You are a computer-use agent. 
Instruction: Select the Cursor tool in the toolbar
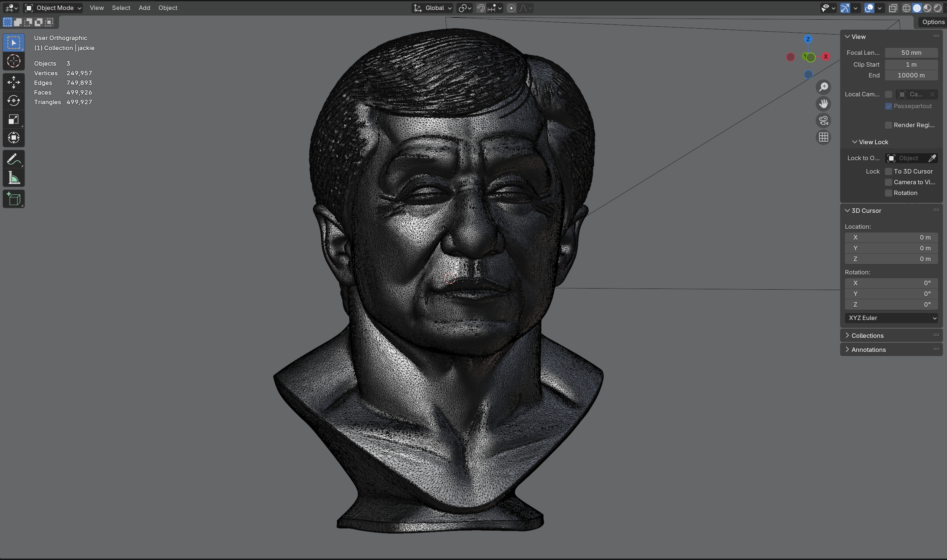14,61
